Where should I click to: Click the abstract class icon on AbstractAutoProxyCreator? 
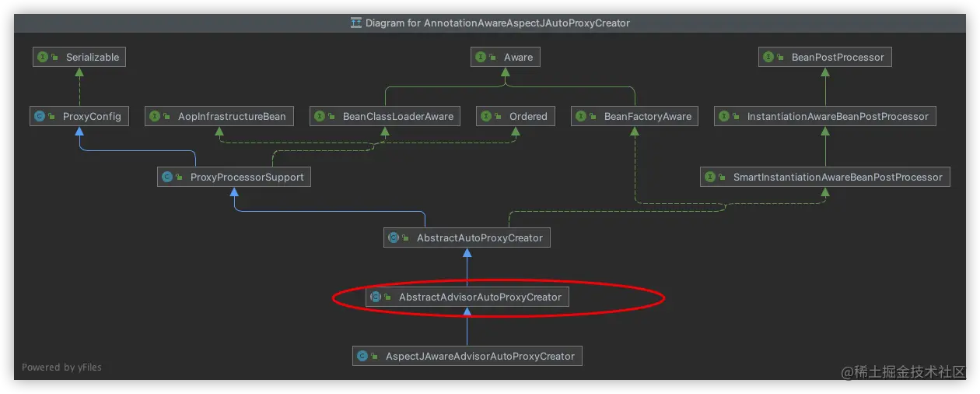pos(394,237)
